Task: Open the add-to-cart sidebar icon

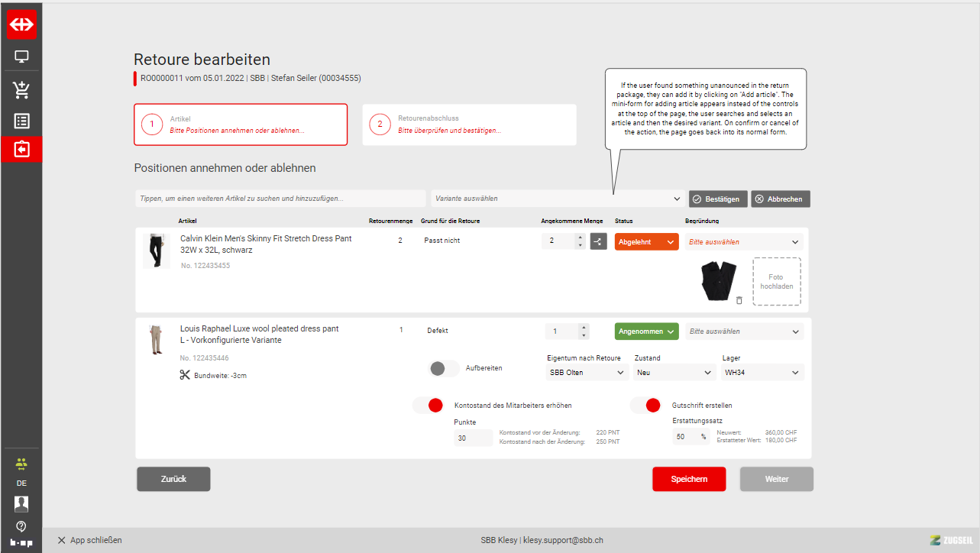Action: pyautogui.click(x=21, y=90)
